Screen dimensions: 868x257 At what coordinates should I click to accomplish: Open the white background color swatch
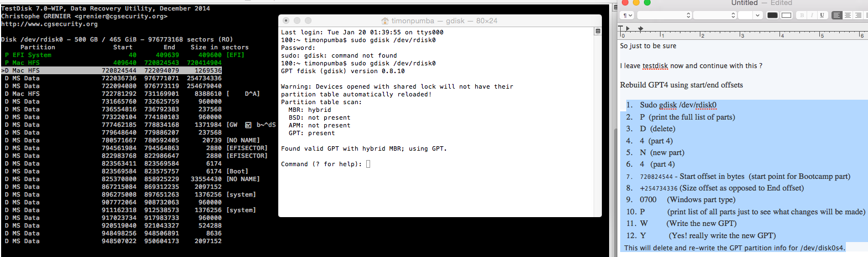coord(786,16)
